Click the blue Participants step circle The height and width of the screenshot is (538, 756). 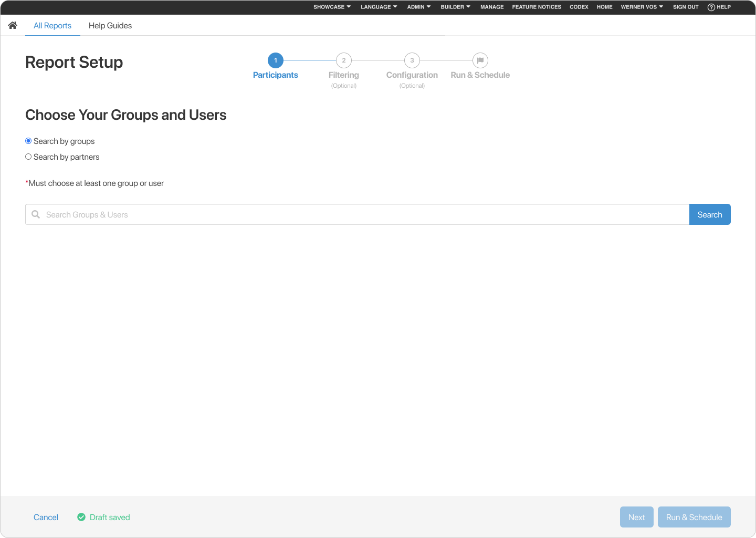point(275,60)
